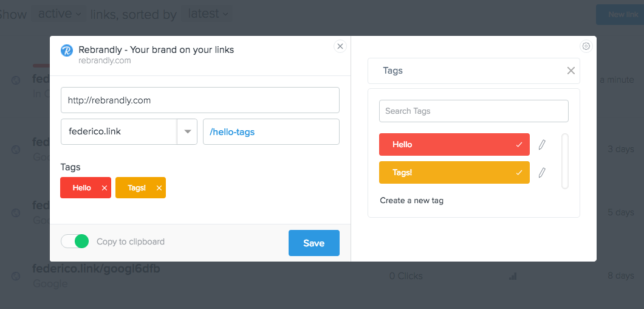Click the New link button
Viewport: 644px width, 309px height.
[620, 15]
